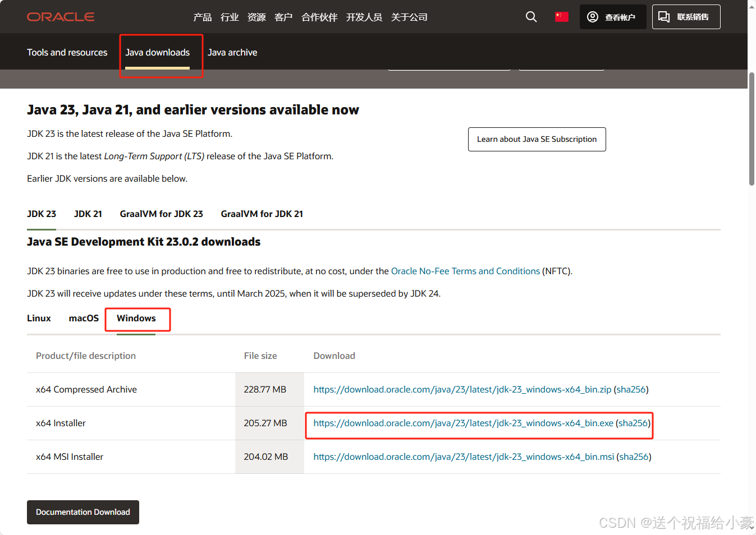The image size is (756, 535).
Task: Switch to GraalVM for JDK 23 tab
Action: click(x=162, y=214)
